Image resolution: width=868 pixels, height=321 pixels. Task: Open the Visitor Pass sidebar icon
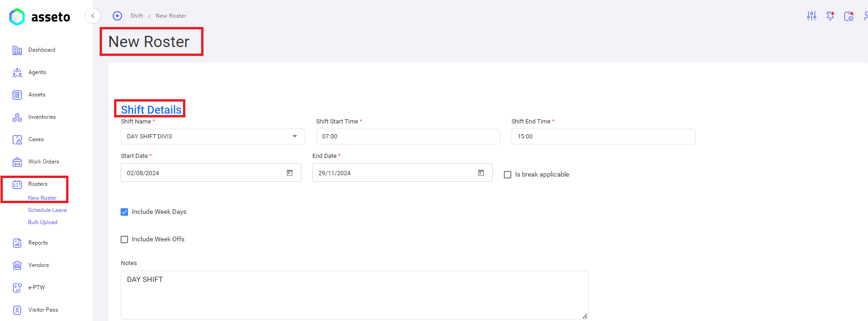coord(17,310)
